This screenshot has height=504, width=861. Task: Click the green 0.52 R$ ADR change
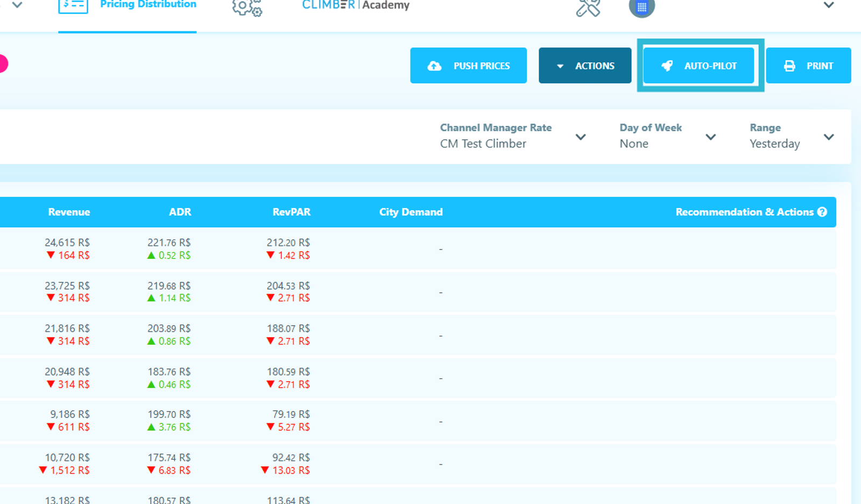click(x=169, y=255)
